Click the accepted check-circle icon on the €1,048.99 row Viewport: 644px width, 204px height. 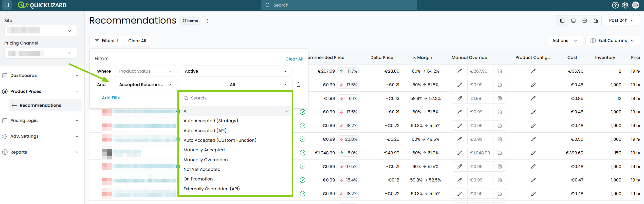(x=303, y=153)
